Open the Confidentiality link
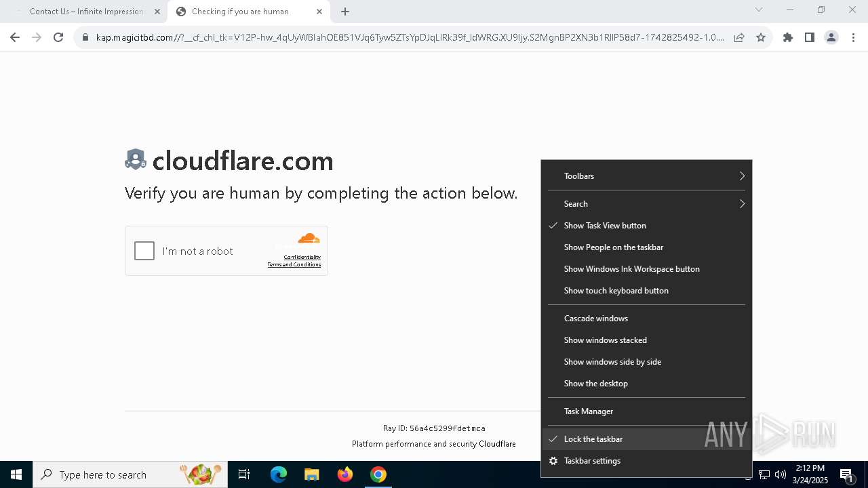This screenshot has width=868, height=488. pyautogui.click(x=302, y=257)
